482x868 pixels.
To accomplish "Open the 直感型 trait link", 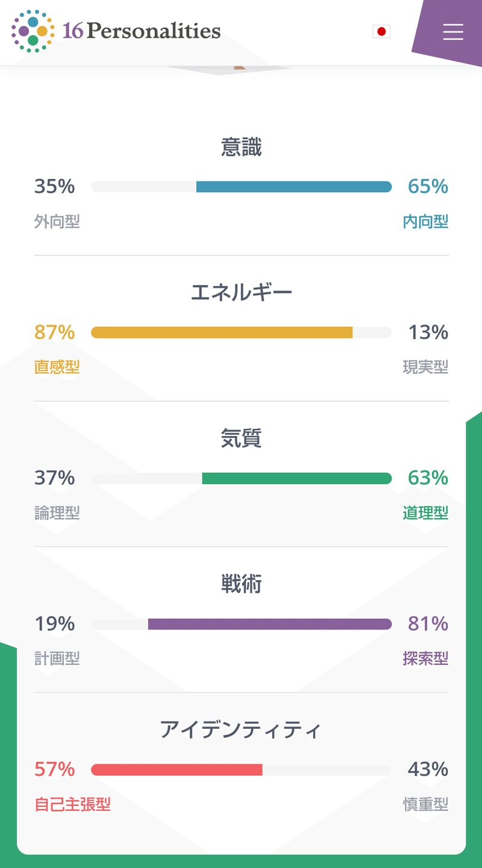I will tap(57, 367).
